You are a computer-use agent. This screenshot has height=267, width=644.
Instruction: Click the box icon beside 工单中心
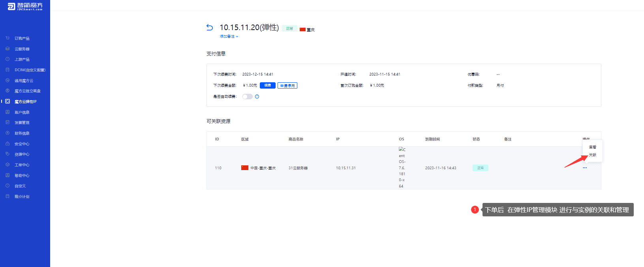tap(8, 165)
